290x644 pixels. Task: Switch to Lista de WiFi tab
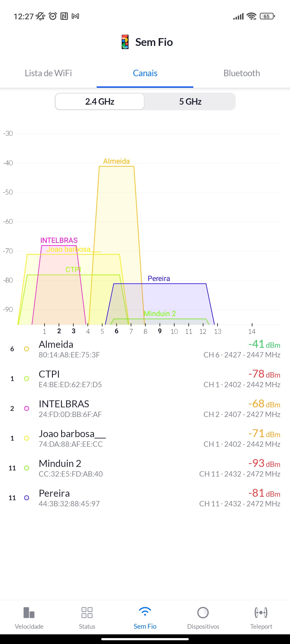(x=48, y=73)
